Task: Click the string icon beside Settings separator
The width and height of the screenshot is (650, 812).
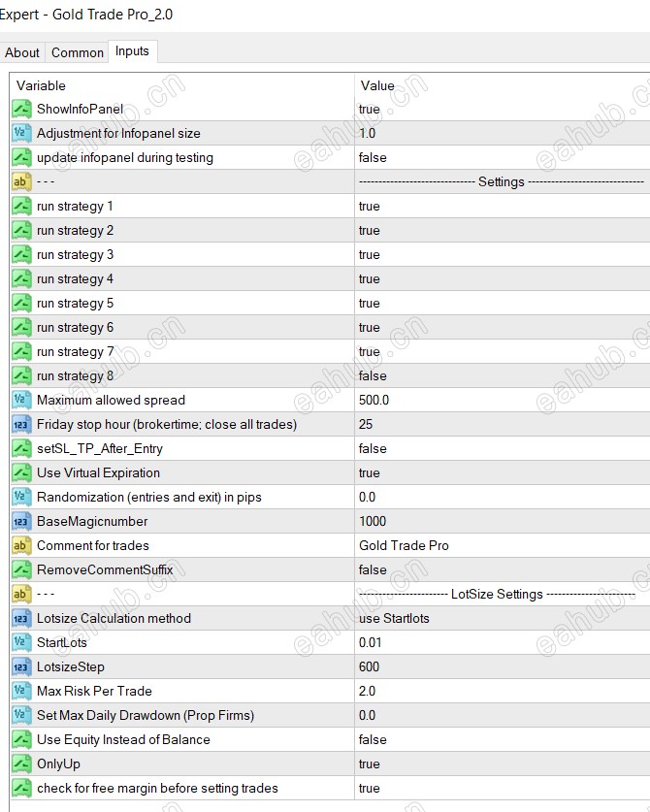Action: tap(21, 181)
